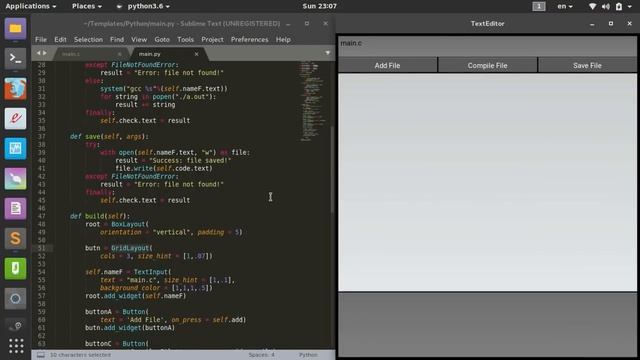Close the main.py tab
Viewport: 640px width, 360px height.
coord(196,54)
